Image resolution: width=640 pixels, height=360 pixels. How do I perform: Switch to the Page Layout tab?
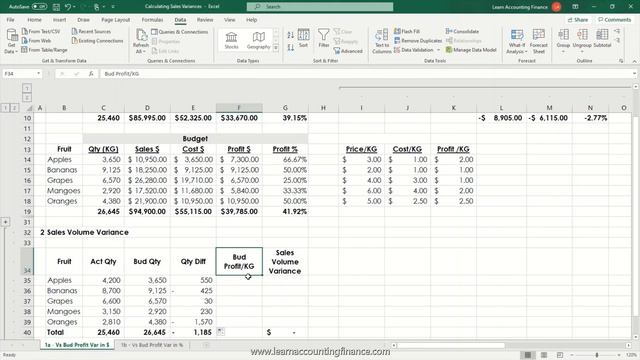click(x=116, y=20)
